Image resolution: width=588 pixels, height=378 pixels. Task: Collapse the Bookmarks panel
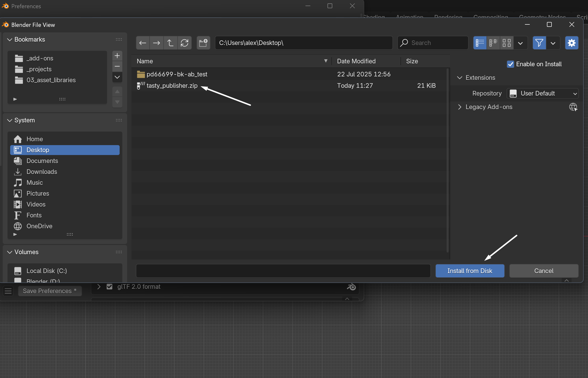click(10, 39)
